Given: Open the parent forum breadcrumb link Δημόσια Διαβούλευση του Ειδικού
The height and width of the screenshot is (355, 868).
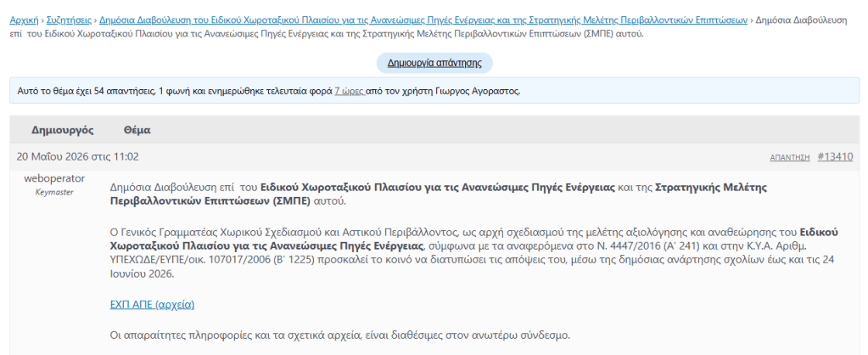Looking at the screenshot, I should tap(423, 20).
